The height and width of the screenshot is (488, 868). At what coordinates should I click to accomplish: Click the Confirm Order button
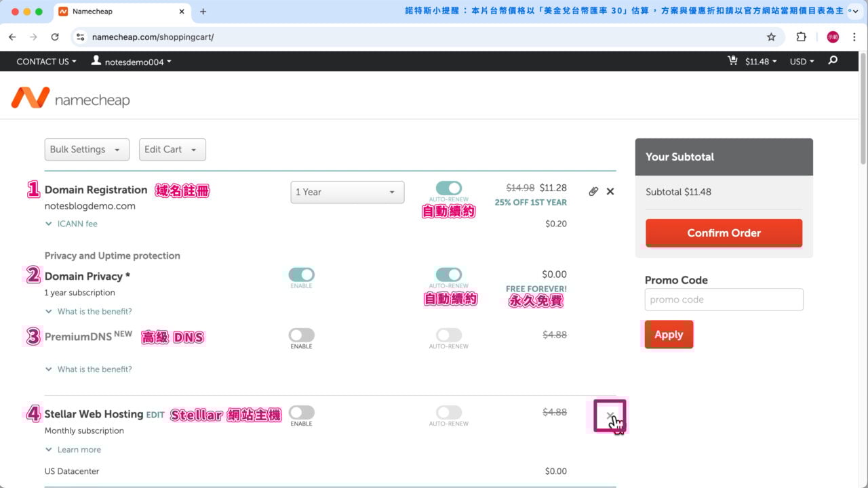coord(724,233)
